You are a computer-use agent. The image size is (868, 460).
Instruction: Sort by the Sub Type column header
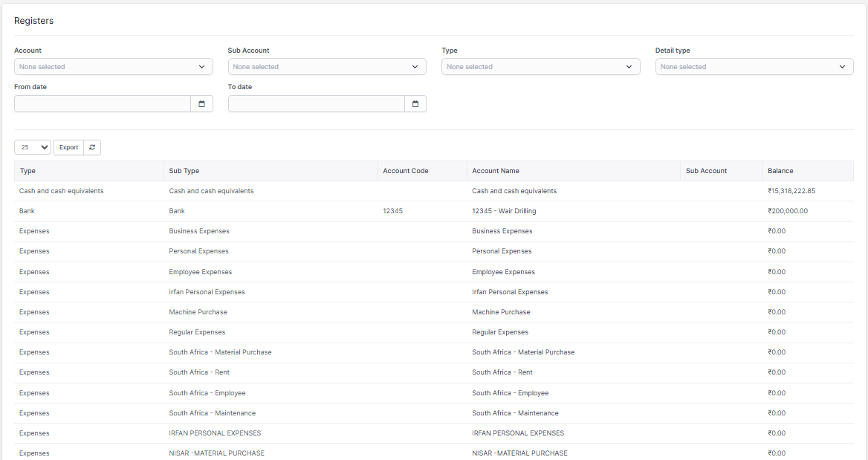(184, 171)
